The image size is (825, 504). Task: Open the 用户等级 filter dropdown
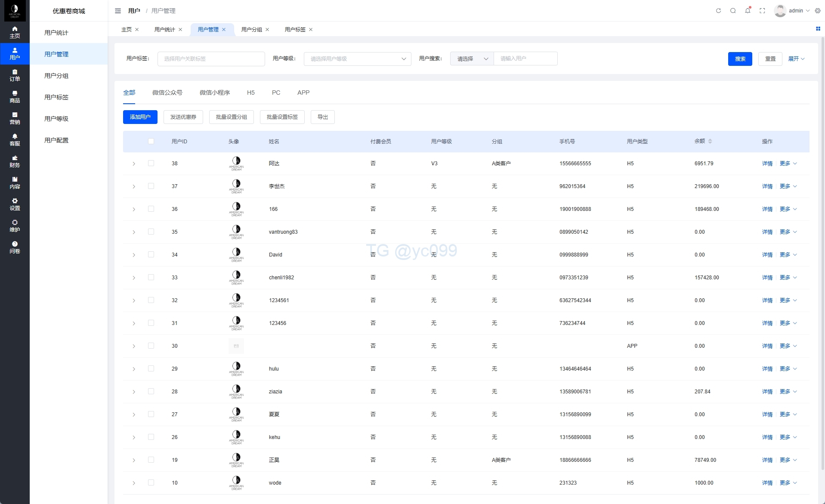click(357, 59)
